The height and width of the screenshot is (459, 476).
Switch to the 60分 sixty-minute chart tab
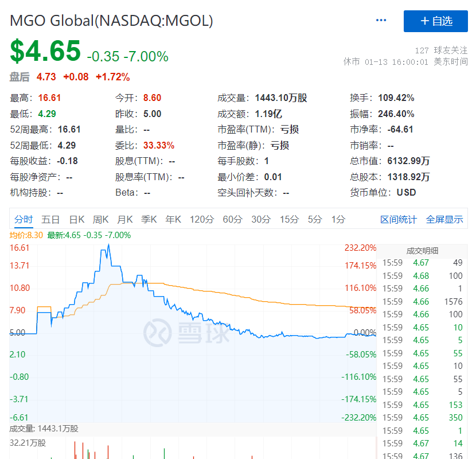(232, 219)
